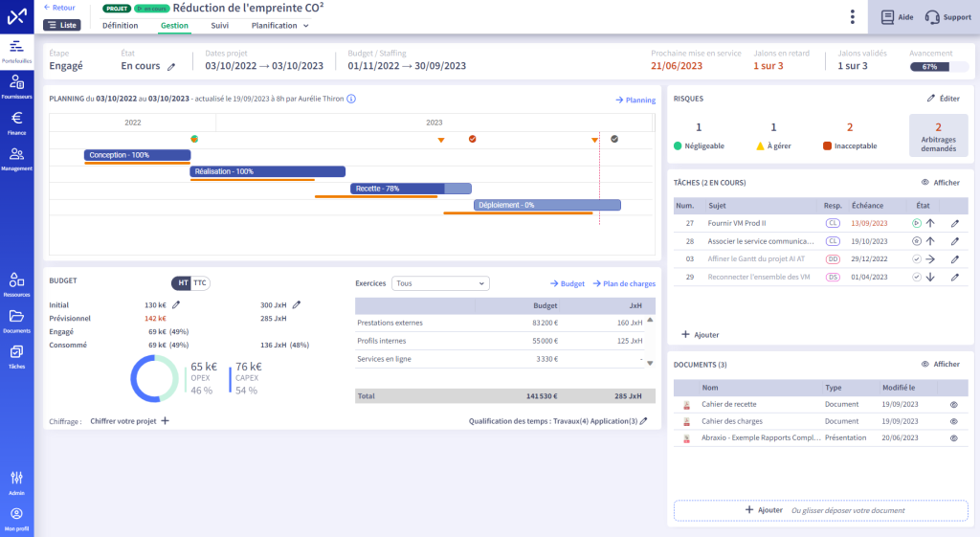Click Ajouter to add a task
Screen dimensions: 980x537
click(x=700, y=335)
